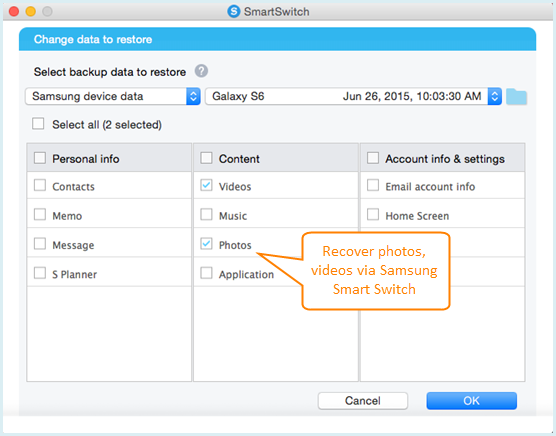556x436 pixels.
Task: Enable the Memo checkbox
Action: pos(40,215)
